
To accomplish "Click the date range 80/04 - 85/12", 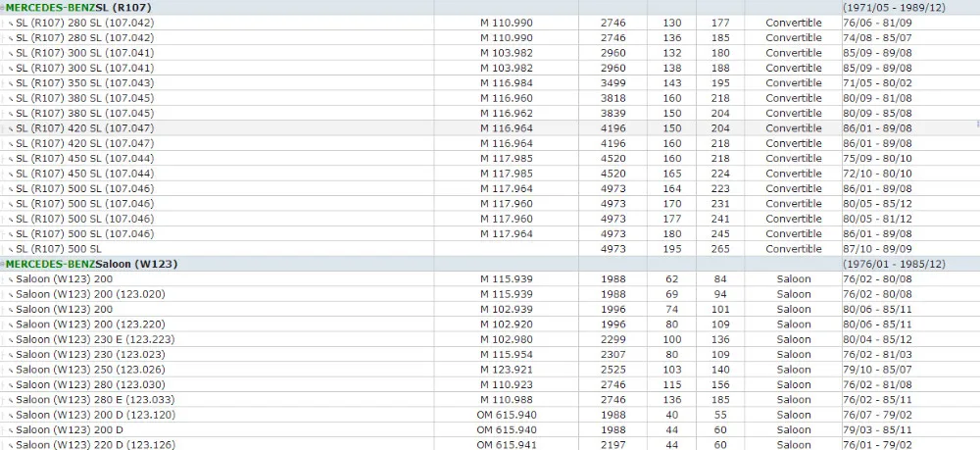I will click(877, 339).
